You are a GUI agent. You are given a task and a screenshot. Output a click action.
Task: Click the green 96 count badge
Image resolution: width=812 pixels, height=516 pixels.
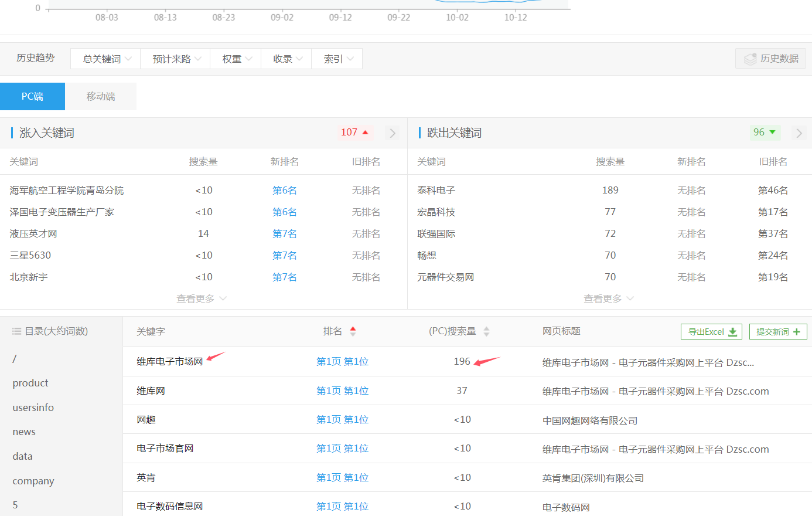765,133
